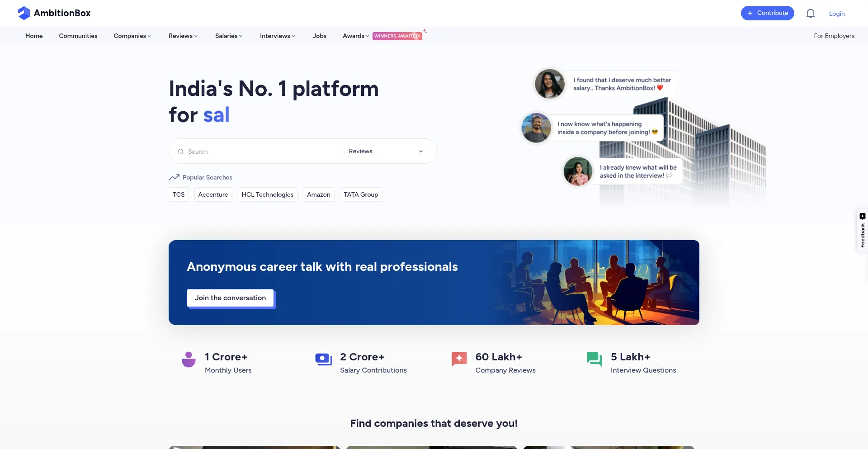Click the search magnifier icon

coord(181,151)
